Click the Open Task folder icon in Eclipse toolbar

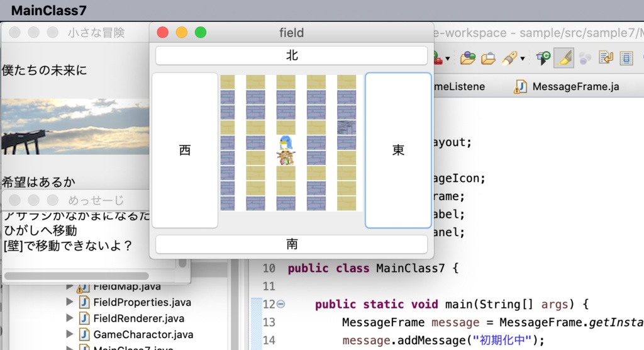(x=488, y=59)
